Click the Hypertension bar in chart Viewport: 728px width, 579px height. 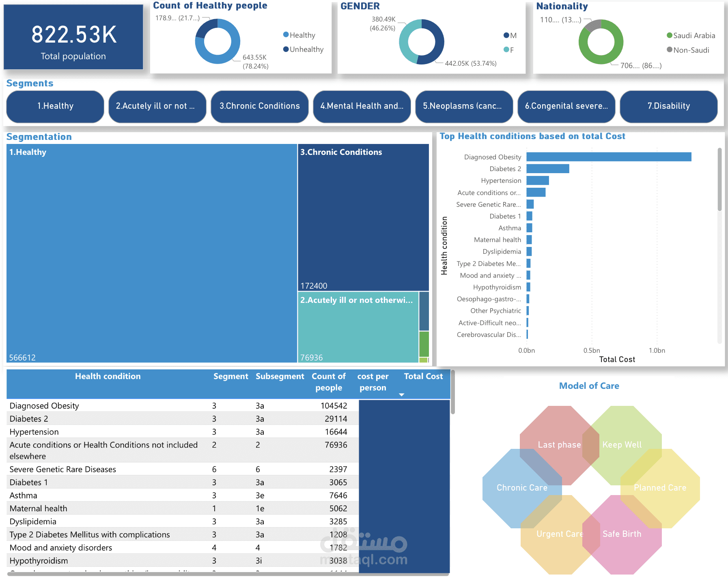(x=538, y=180)
